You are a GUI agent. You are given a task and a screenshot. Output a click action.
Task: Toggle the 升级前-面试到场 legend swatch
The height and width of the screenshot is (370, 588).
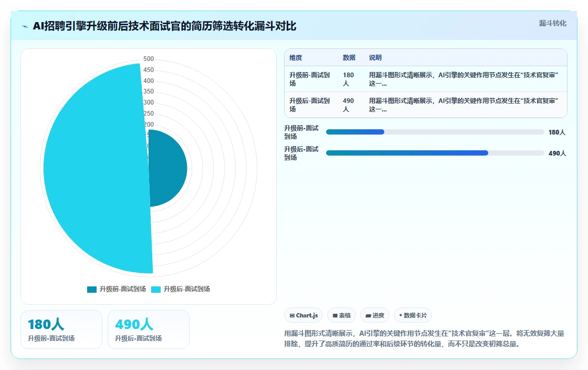click(92, 289)
